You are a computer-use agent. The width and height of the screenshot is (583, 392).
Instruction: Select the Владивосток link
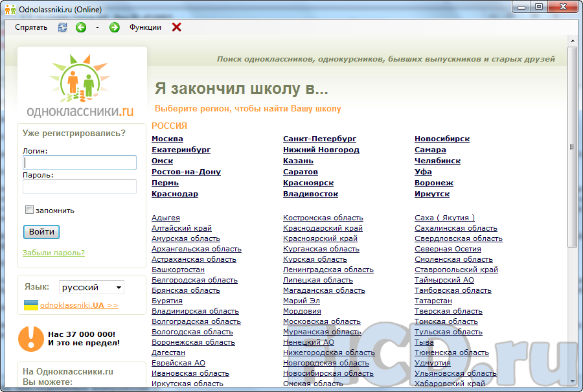(310, 194)
